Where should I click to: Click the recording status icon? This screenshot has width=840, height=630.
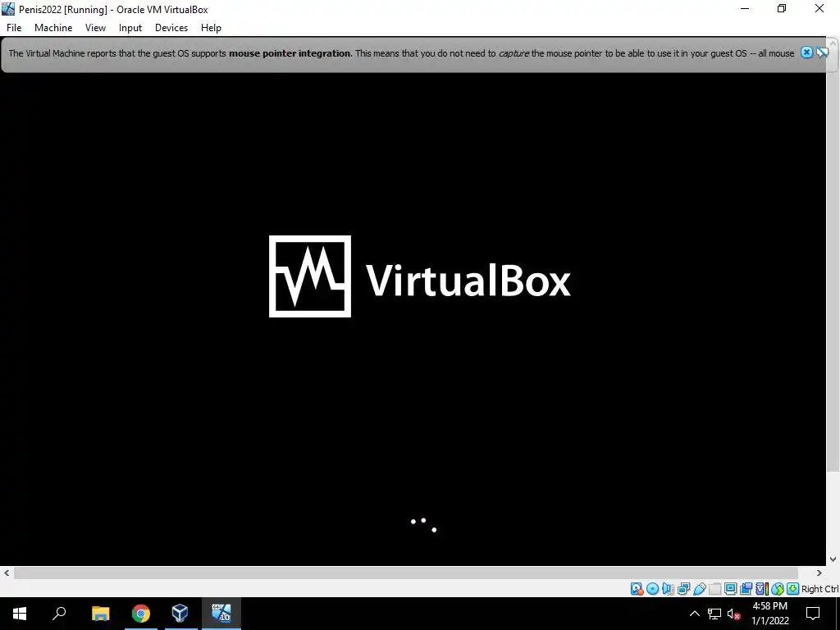point(746,589)
